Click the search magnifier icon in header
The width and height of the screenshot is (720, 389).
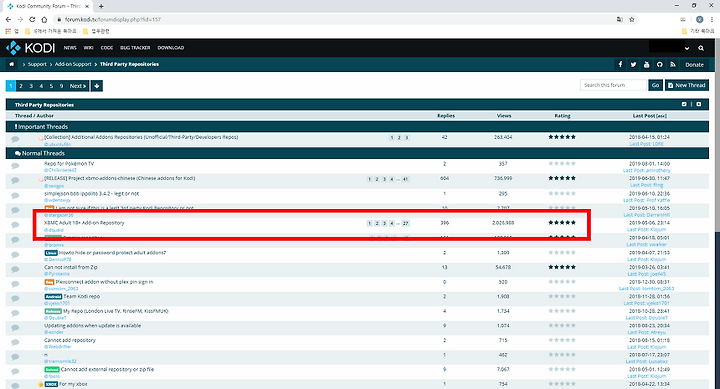pyautogui.click(x=701, y=48)
